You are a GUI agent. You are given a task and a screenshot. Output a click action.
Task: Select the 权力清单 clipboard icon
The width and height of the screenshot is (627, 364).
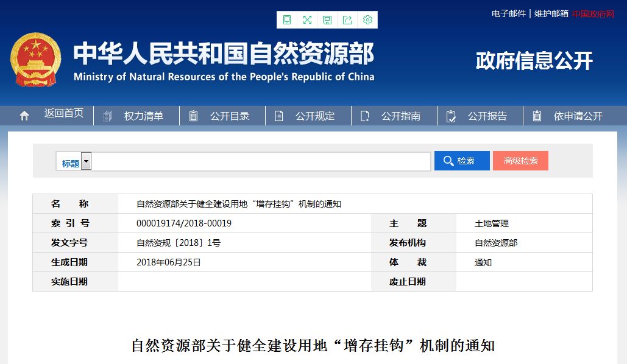point(107,116)
